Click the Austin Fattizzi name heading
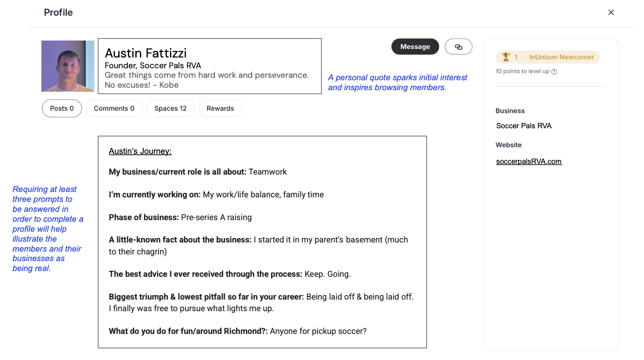The image size is (644, 360). [146, 53]
